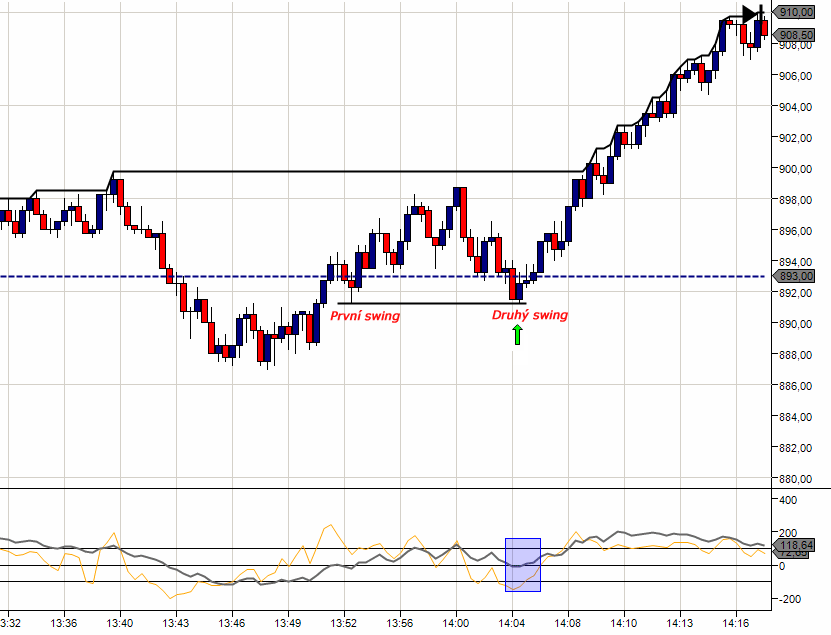Click the 118,64 indicator value tag
The image size is (831, 635).
pos(794,545)
